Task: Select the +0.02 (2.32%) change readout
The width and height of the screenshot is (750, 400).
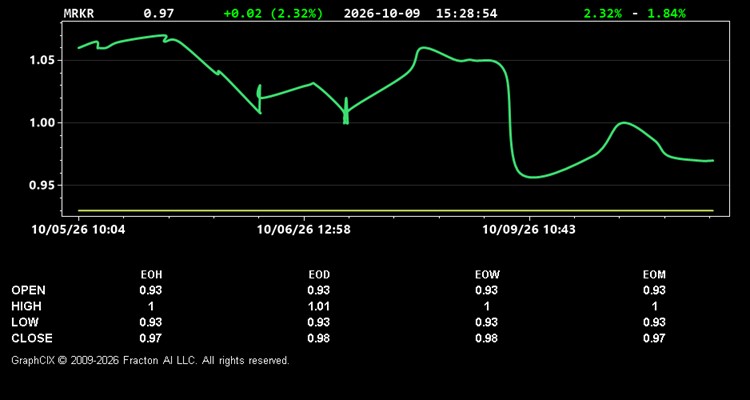Action: tap(273, 13)
